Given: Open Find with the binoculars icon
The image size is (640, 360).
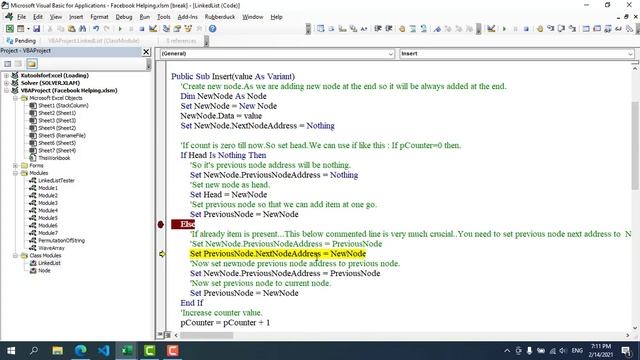Looking at the screenshot, I should click(82, 29).
